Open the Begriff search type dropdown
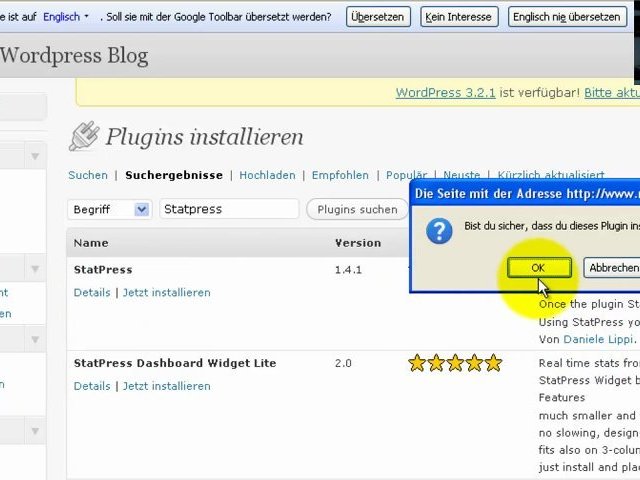This screenshot has width=640, height=480. (109, 209)
